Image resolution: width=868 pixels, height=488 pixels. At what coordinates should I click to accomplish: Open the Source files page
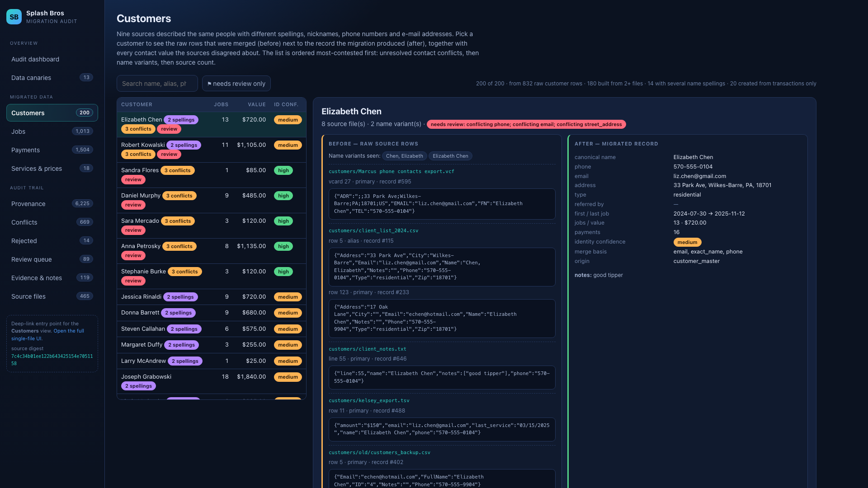coord(52,296)
